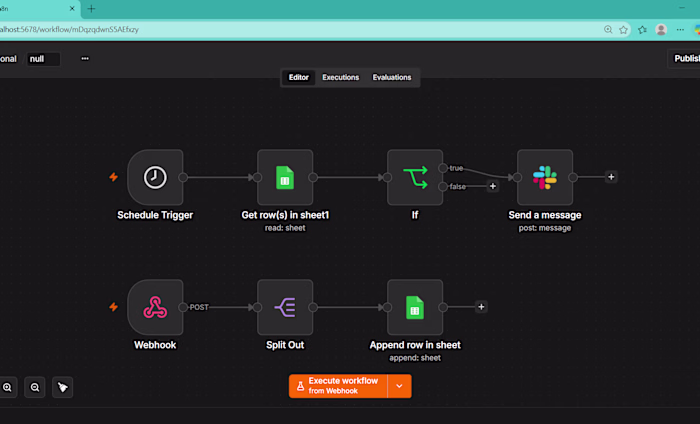Switch to the Executions tab
This screenshot has width=700, height=424.
click(x=341, y=77)
